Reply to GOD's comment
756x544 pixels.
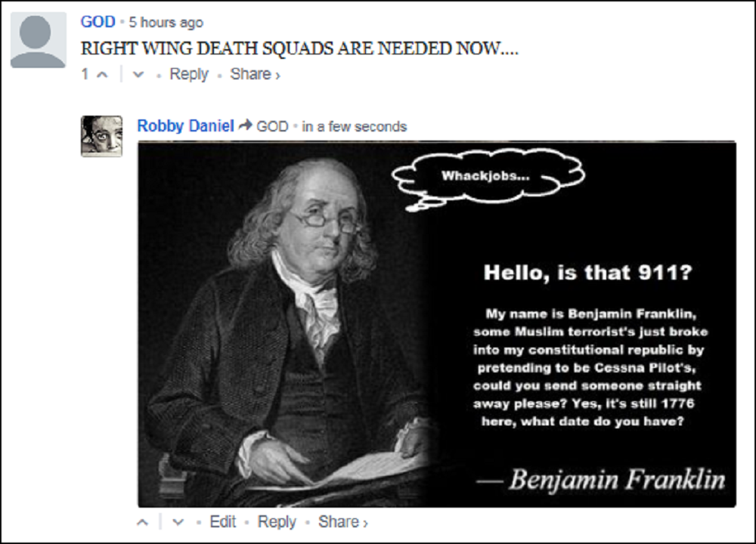pos(189,74)
